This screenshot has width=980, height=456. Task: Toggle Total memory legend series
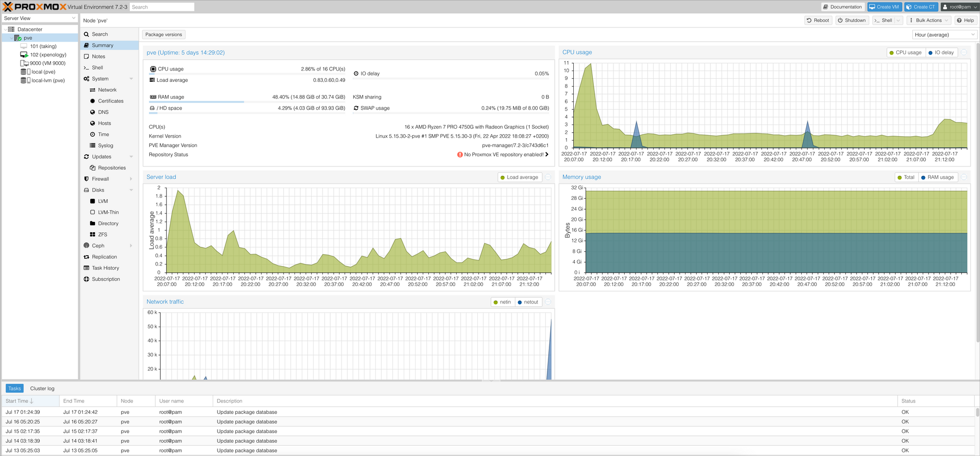coord(906,177)
